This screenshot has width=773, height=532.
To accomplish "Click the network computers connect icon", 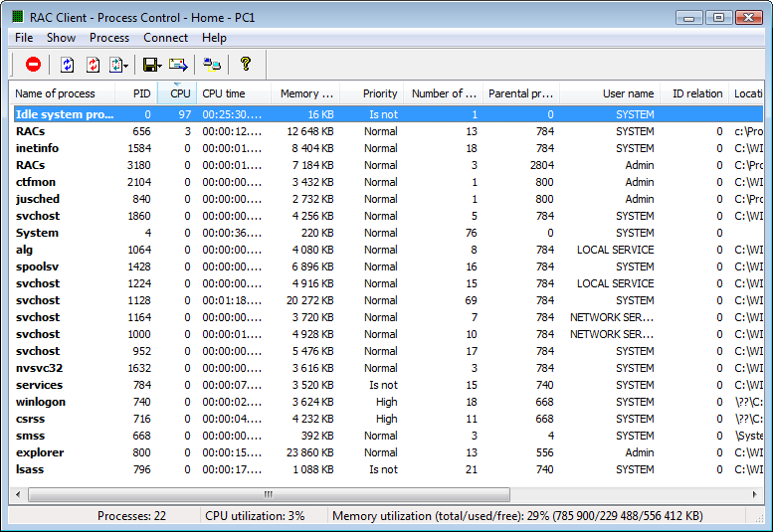I will pos(212,65).
